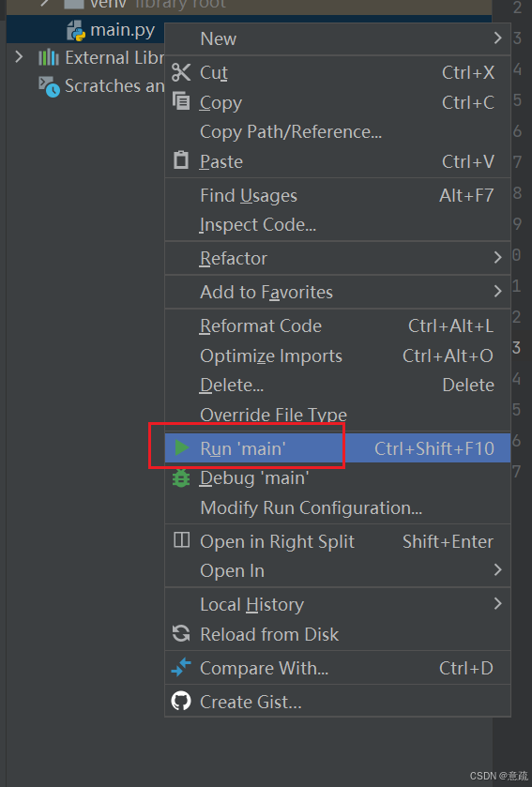
Task: Click the Compare With arrows icon
Action: click(181, 667)
